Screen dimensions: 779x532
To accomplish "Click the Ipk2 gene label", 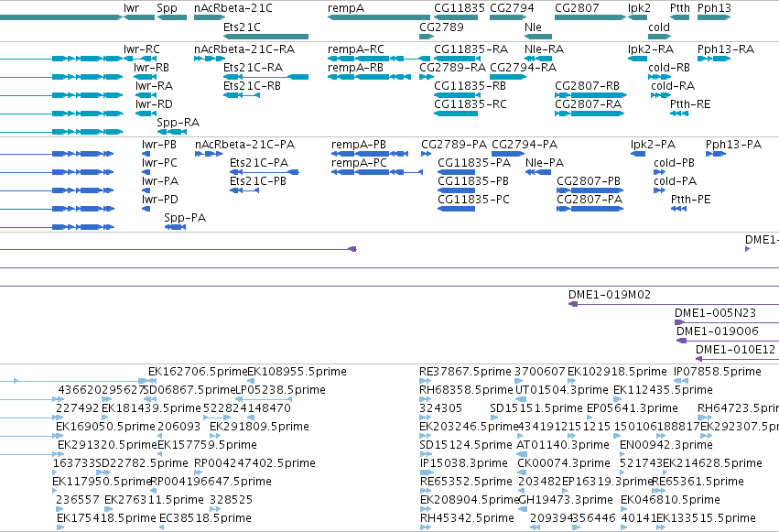I will pos(639,8).
